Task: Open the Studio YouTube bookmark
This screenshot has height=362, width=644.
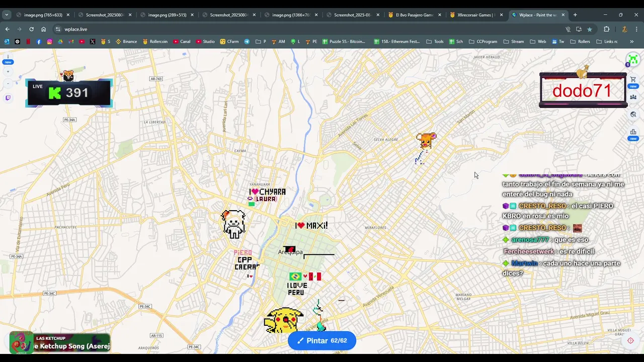Action: click(x=205, y=41)
